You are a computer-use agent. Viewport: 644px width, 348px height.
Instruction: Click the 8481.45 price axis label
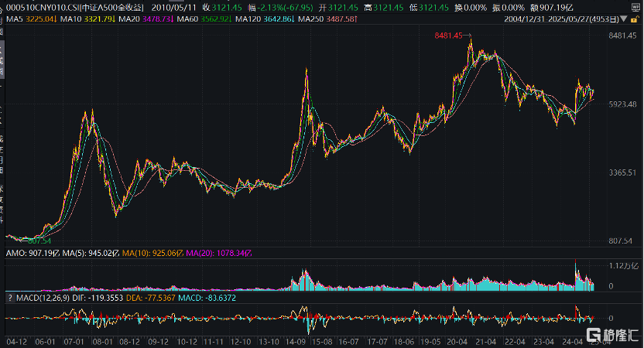tap(622, 36)
